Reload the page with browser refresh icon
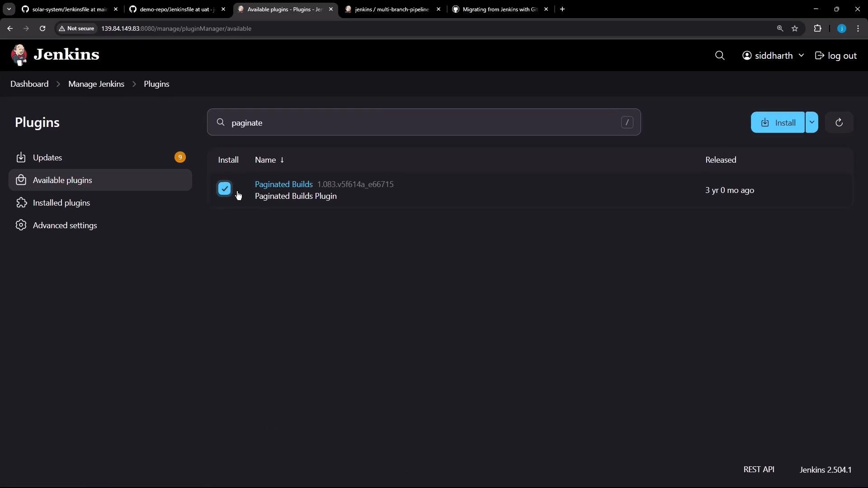The width and height of the screenshot is (868, 488). tap(42, 28)
